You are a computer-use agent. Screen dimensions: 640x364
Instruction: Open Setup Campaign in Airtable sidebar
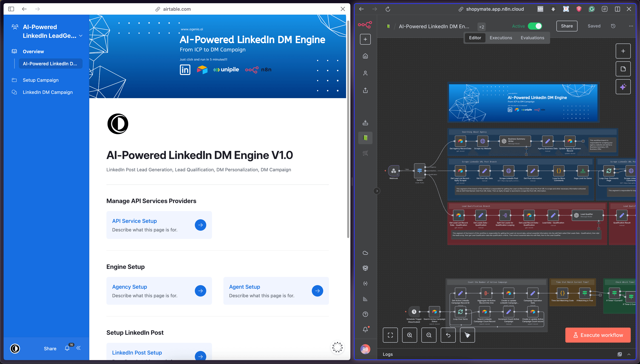tap(41, 80)
